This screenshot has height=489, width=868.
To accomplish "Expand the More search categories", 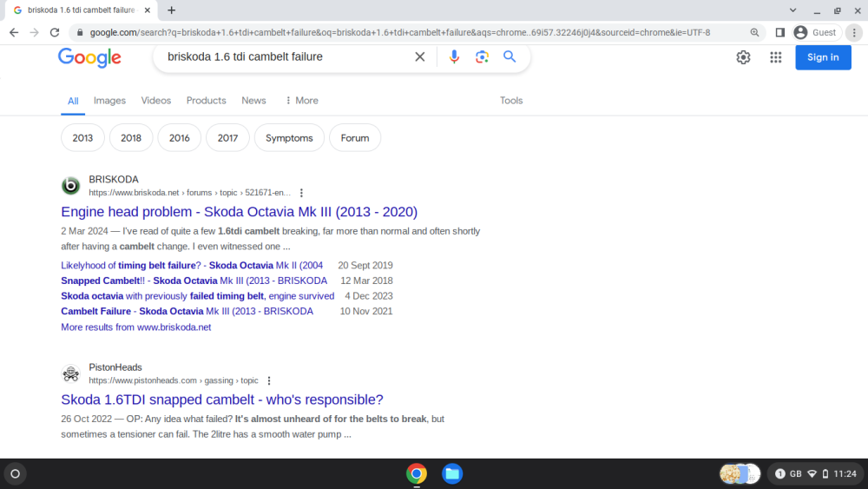I will pyautogui.click(x=302, y=100).
